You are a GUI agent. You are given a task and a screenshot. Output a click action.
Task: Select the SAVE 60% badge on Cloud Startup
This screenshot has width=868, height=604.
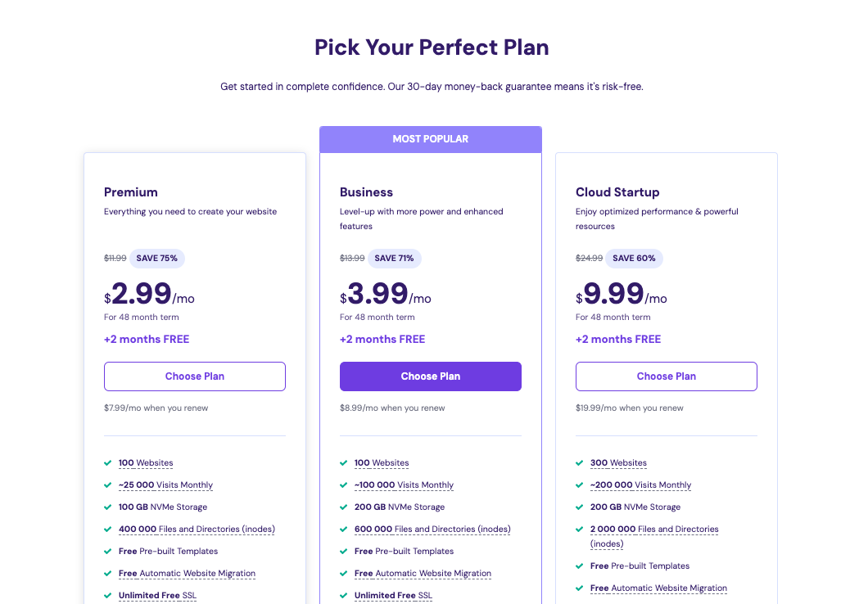coord(634,258)
